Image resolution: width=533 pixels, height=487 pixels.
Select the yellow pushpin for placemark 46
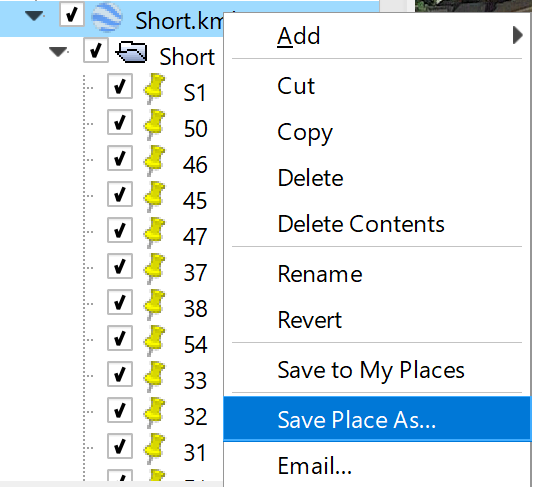(x=155, y=160)
